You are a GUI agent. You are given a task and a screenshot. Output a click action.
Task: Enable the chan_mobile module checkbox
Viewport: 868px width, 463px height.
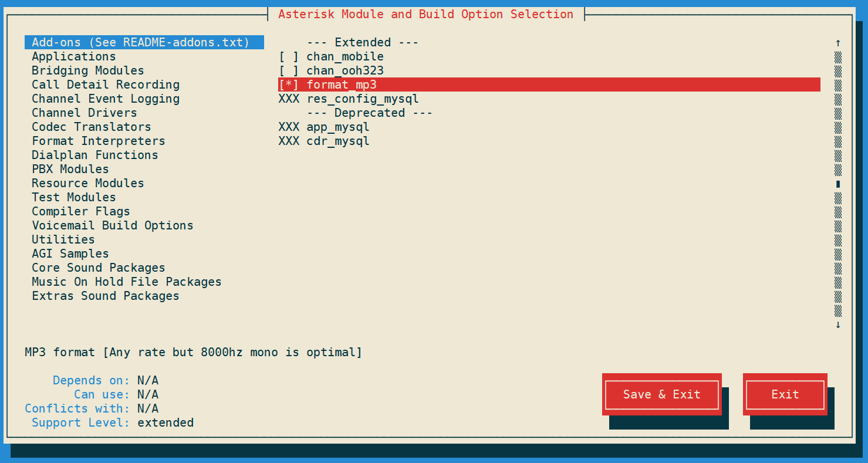[289, 57]
